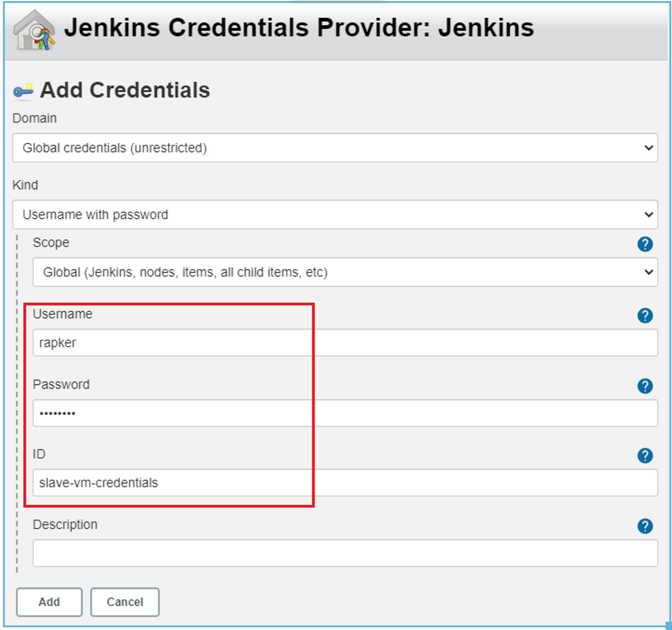Viewport: 672px width, 630px height.
Task: Click the Jenkins Credentials Provider house icon
Action: (34, 30)
